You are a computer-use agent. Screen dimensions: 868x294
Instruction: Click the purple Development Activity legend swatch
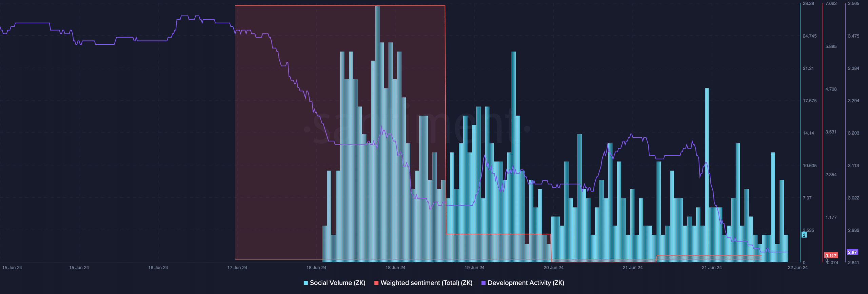[484, 283]
